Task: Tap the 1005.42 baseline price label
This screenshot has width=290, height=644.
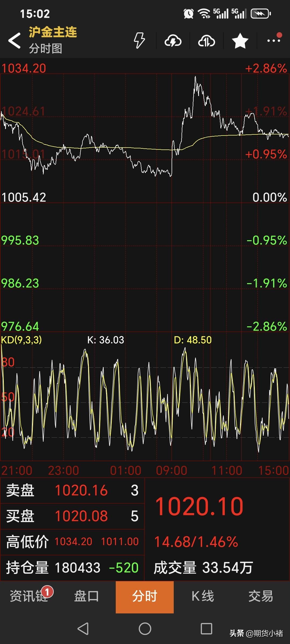Action: [24, 197]
